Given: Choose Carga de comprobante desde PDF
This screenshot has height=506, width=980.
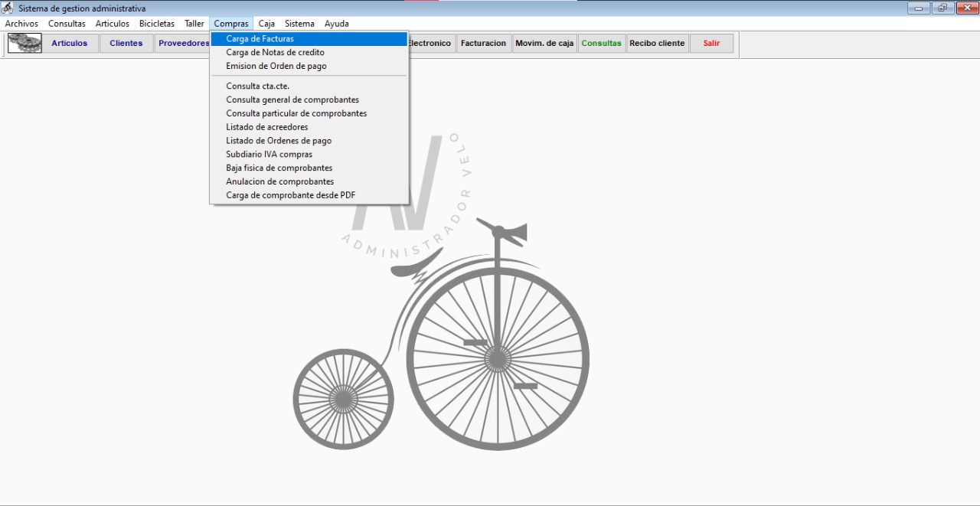Looking at the screenshot, I should 309,196.
